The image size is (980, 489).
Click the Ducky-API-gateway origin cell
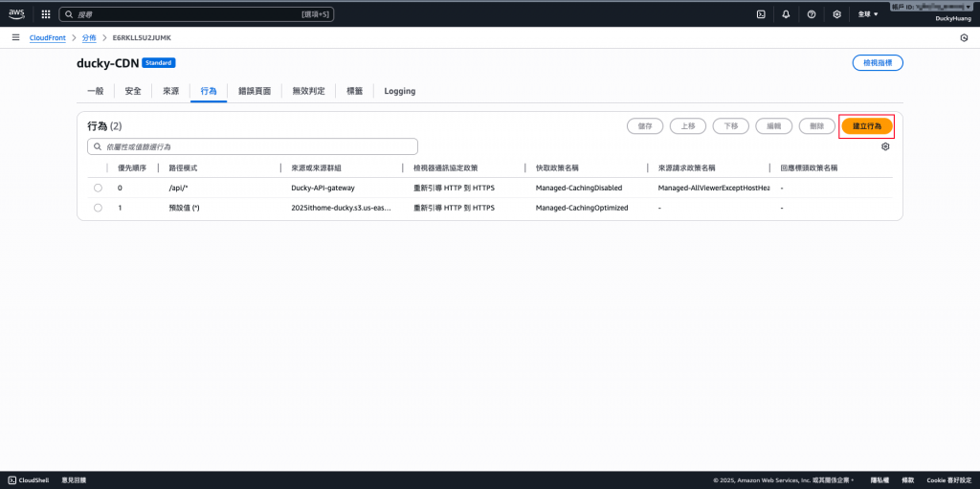click(323, 188)
